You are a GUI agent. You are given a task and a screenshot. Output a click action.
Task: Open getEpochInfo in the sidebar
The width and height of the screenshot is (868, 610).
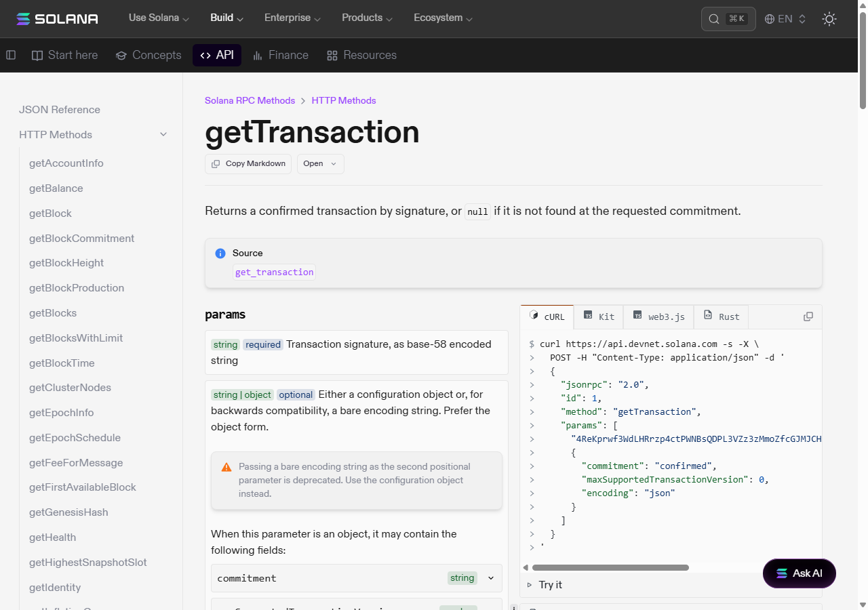click(62, 413)
